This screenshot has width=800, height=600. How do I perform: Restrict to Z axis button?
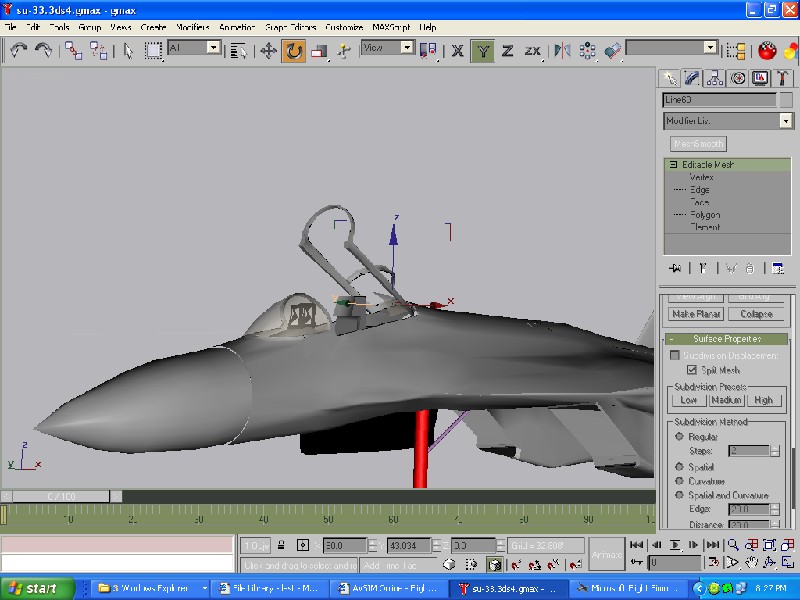507,50
